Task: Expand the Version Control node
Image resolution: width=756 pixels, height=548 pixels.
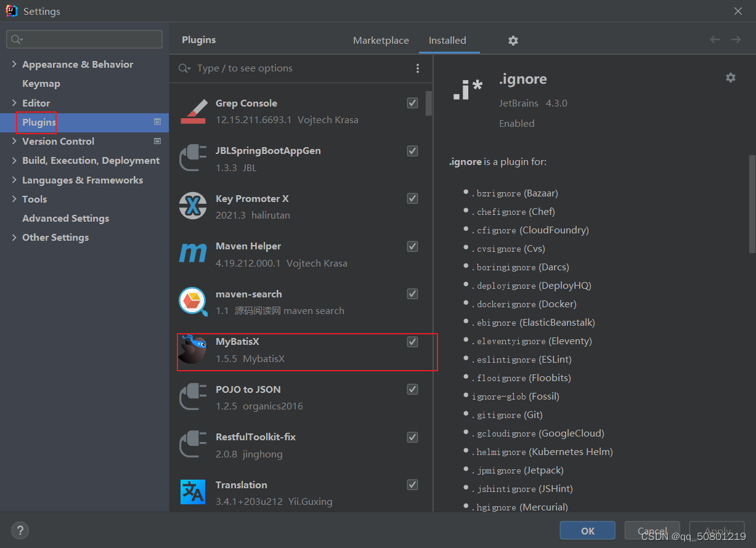Action: click(x=14, y=141)
